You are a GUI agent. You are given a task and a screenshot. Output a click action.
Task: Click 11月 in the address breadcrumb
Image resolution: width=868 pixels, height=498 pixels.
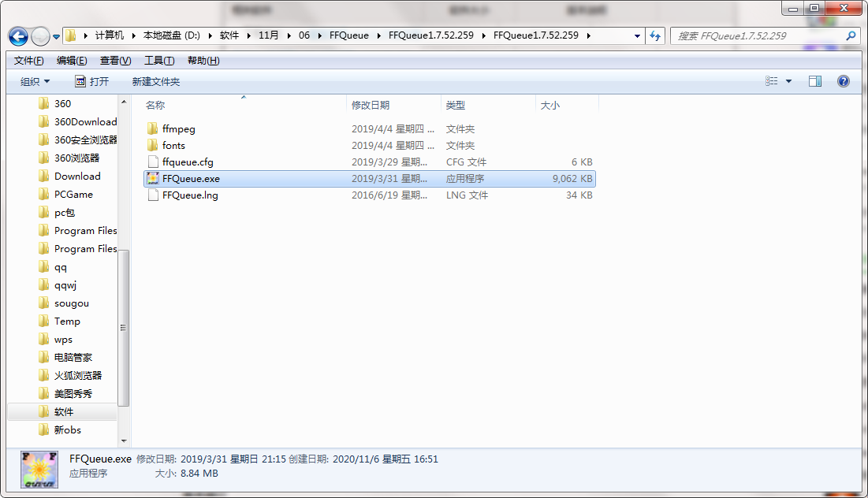(269, 35)
